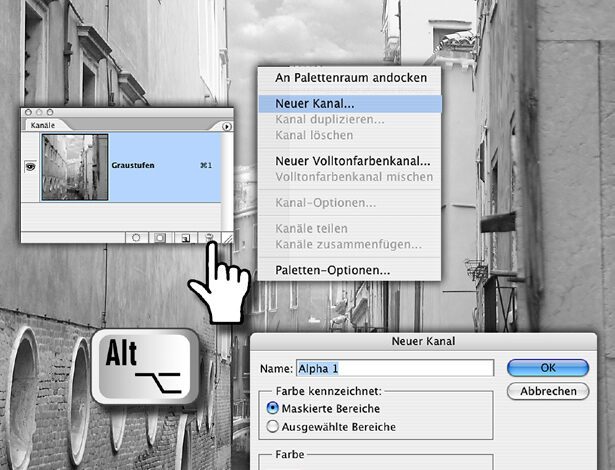Choose Kanäle teilen entry
615x470 pixels.
[x=350, y=228]
